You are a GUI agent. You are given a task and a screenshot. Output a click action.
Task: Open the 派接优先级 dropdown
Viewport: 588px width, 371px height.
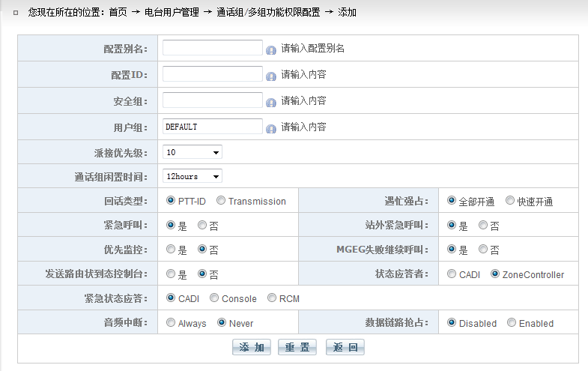[193, 152]
